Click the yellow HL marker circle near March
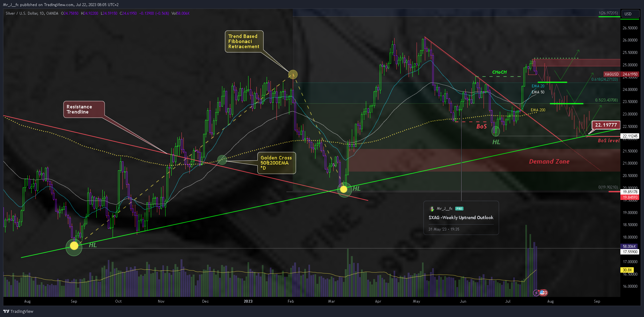Viewport: 644px width, 317px height. [344, 189]
